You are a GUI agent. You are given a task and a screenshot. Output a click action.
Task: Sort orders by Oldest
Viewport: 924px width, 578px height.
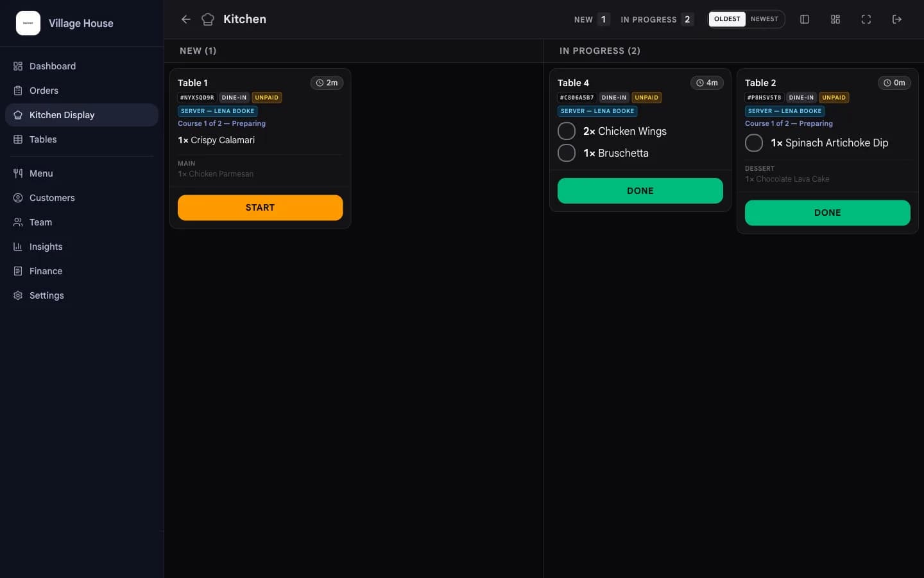(727, 19)
